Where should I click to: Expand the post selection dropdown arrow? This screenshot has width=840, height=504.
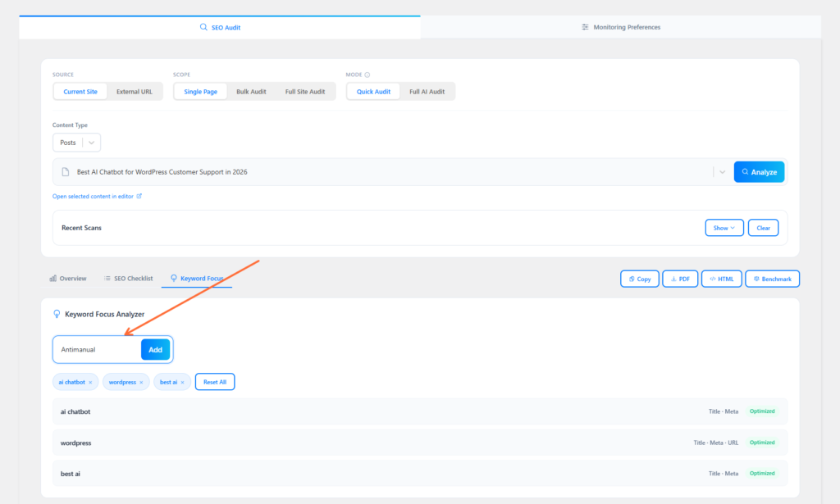point(721,171)
